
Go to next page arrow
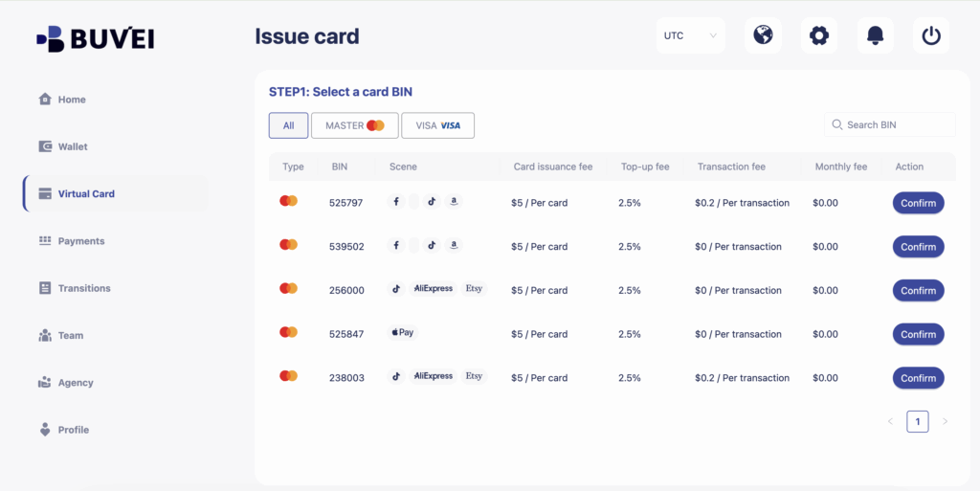tap(945, 421)
